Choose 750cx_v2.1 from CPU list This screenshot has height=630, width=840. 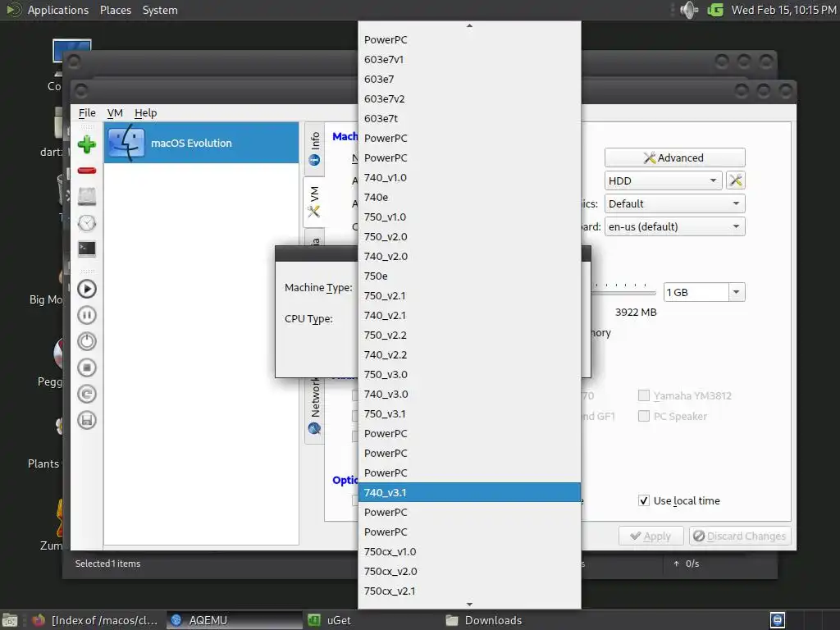[x=469, y=591]
